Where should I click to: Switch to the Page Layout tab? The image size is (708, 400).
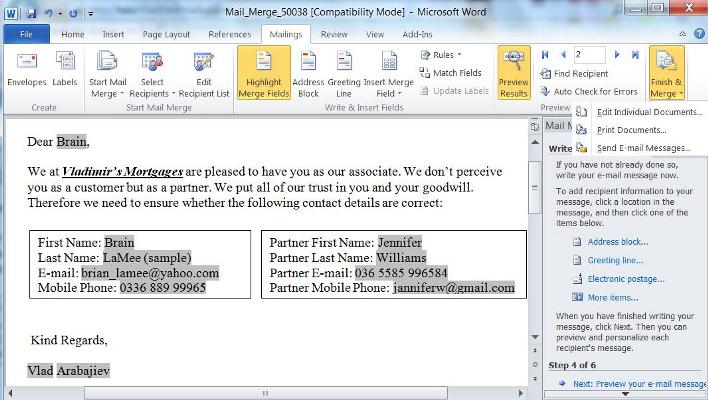point(166,34)
